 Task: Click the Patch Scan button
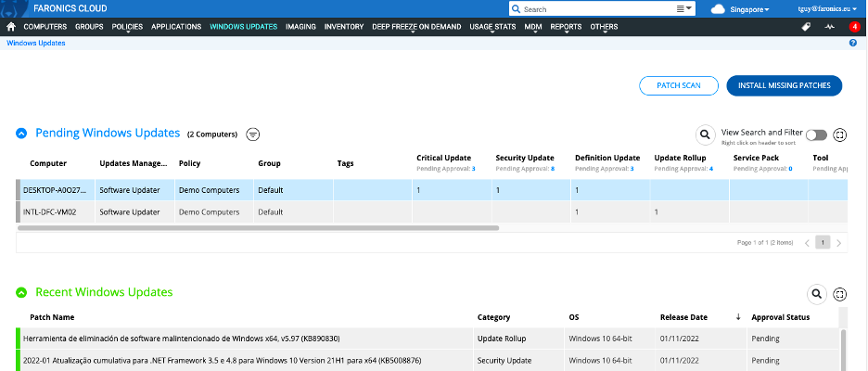tap(679, 86)
